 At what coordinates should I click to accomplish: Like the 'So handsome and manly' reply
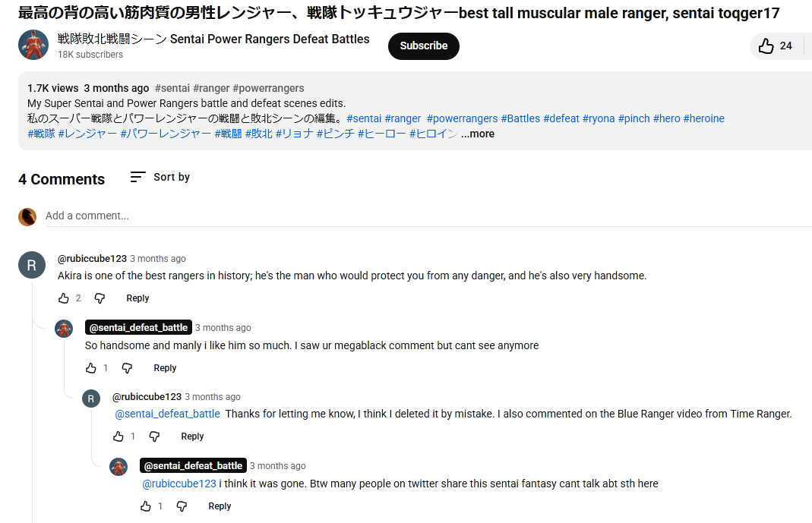91,368
